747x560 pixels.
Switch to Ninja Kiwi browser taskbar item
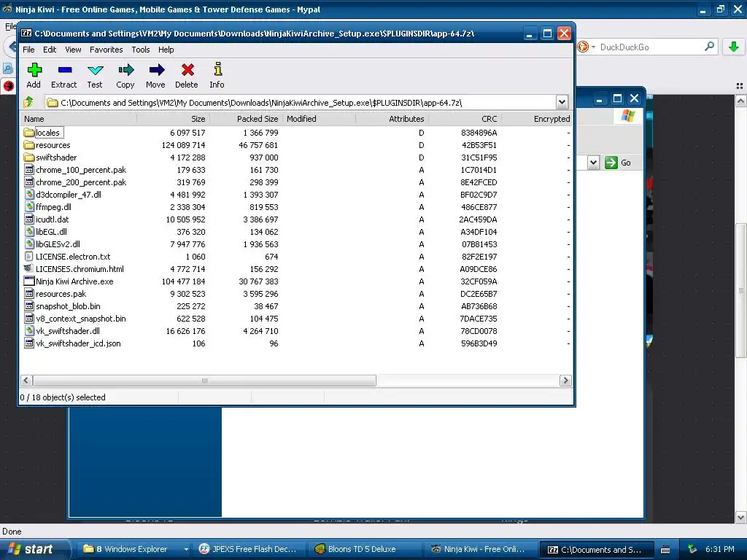480,549
